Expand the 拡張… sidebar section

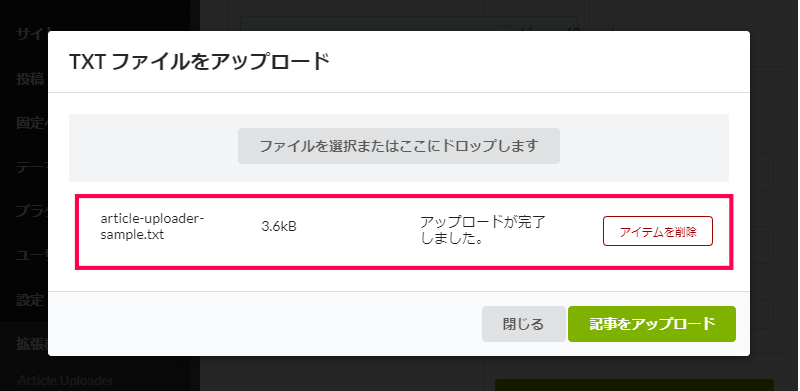pos(32,344)
